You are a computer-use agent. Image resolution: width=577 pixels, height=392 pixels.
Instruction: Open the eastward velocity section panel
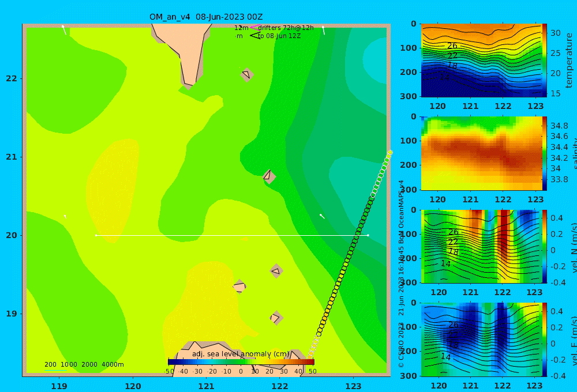pyautogui.click(x=481, y=340)
